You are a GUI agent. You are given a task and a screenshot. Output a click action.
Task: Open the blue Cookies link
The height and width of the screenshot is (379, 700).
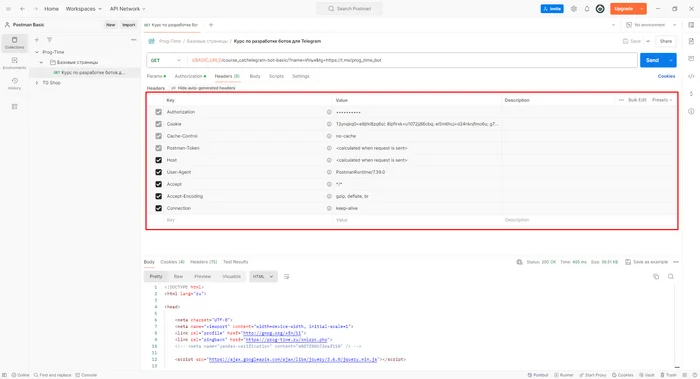[x=666, y=76]
